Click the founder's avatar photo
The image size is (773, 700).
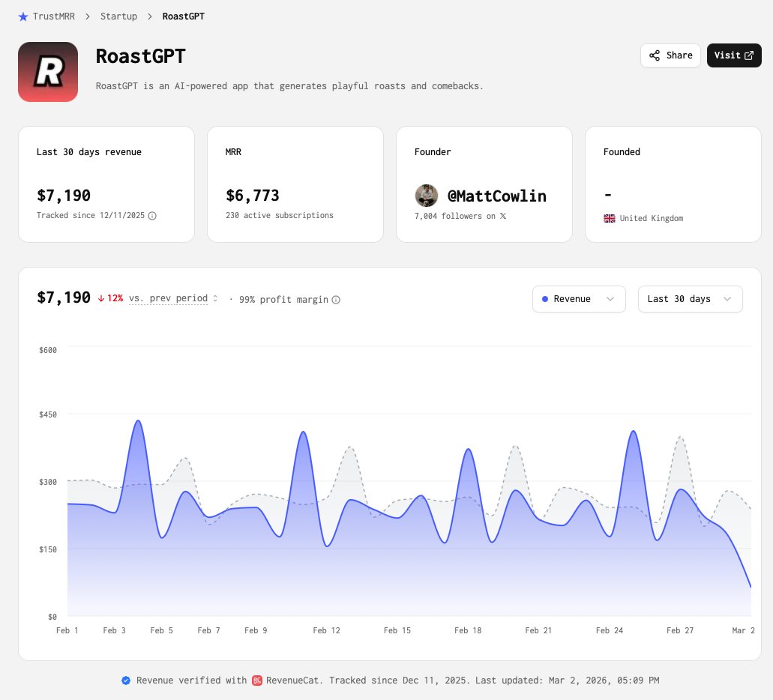(427, 196)
